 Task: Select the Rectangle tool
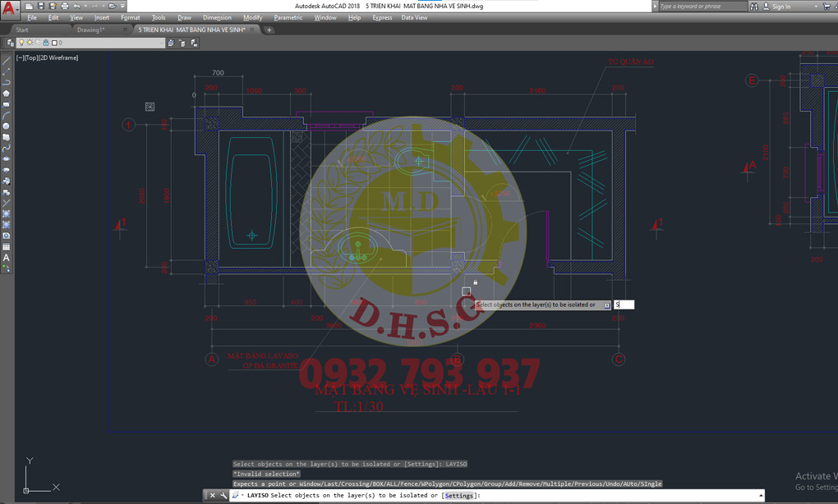[7, 104]
